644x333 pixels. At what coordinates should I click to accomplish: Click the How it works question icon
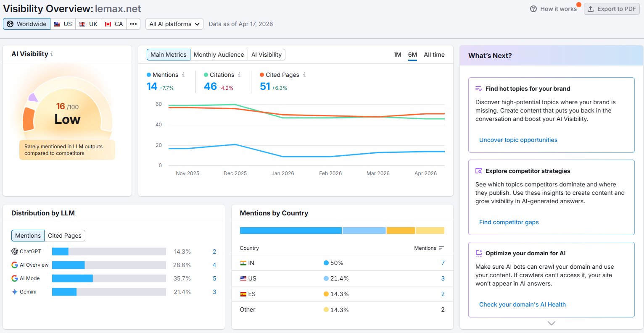533,9
